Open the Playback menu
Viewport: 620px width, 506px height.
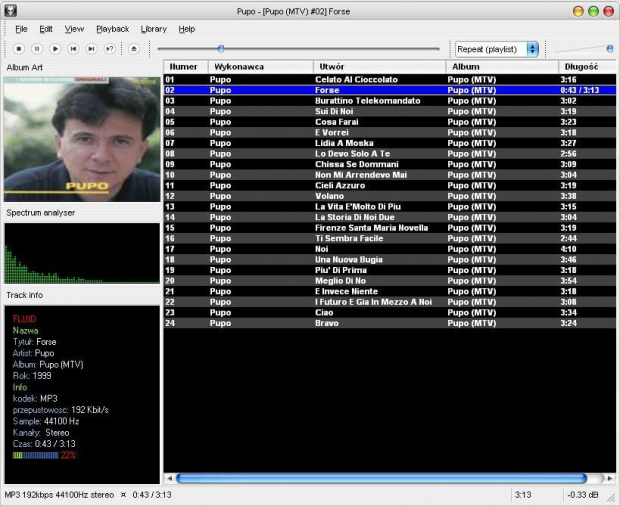112,29
